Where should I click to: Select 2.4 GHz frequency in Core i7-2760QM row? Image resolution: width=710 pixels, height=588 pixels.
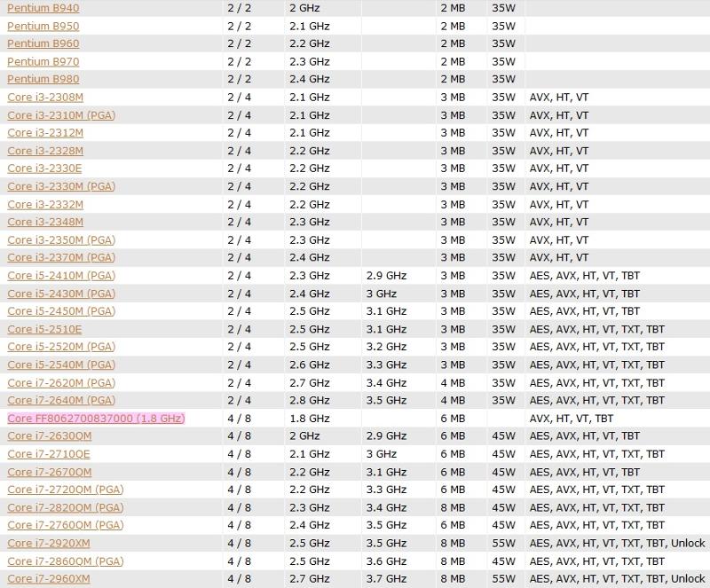point(309,525)
